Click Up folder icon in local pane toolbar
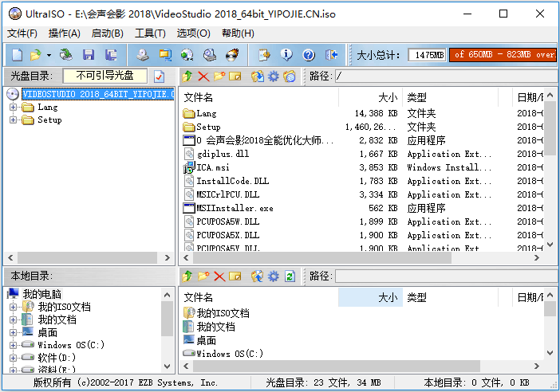This screenshot has width=560, height=392. pos(187,276)
